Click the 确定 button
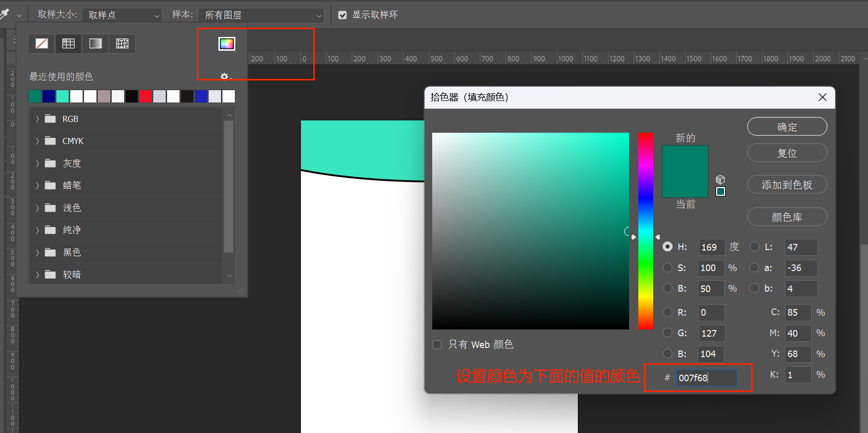 pyautogui.click(x=787, y=127)
